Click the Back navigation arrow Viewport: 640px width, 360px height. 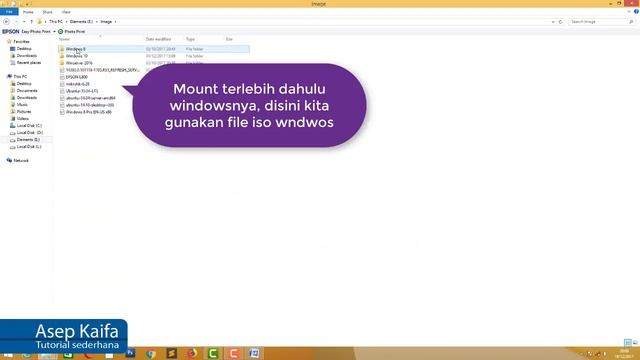point(6,22)
